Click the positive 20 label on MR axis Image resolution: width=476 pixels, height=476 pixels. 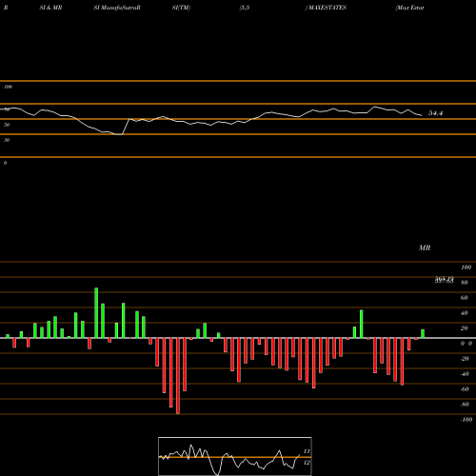(465, 328)
